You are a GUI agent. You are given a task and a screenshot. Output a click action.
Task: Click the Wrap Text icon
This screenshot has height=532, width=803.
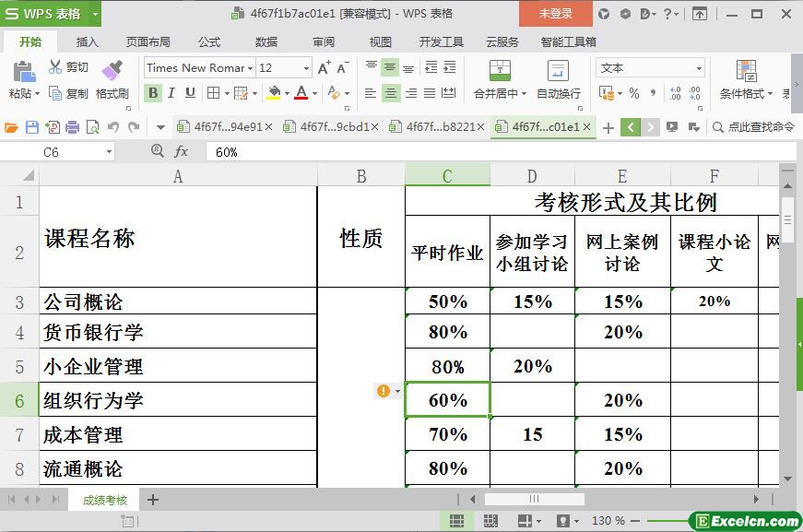tap(558, 71)
